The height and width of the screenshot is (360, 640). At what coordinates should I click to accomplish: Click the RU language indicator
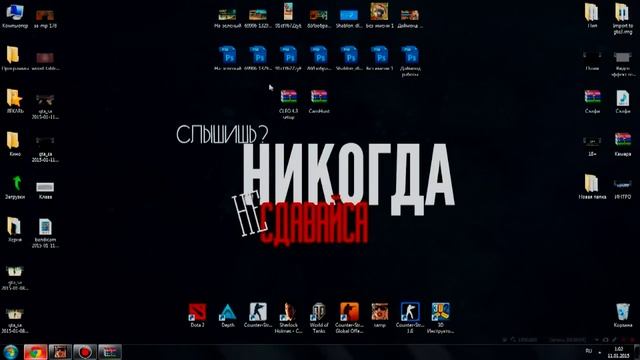589,351
